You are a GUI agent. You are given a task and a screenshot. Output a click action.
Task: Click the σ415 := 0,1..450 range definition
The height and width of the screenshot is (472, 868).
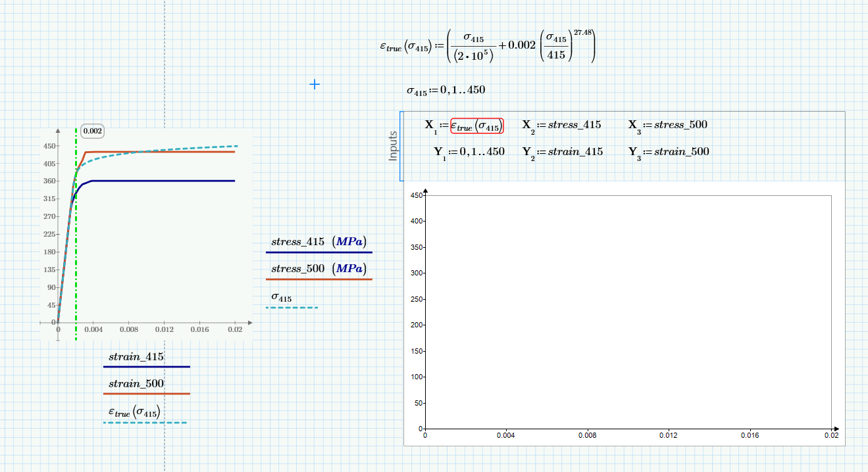(x=447, y=89)
